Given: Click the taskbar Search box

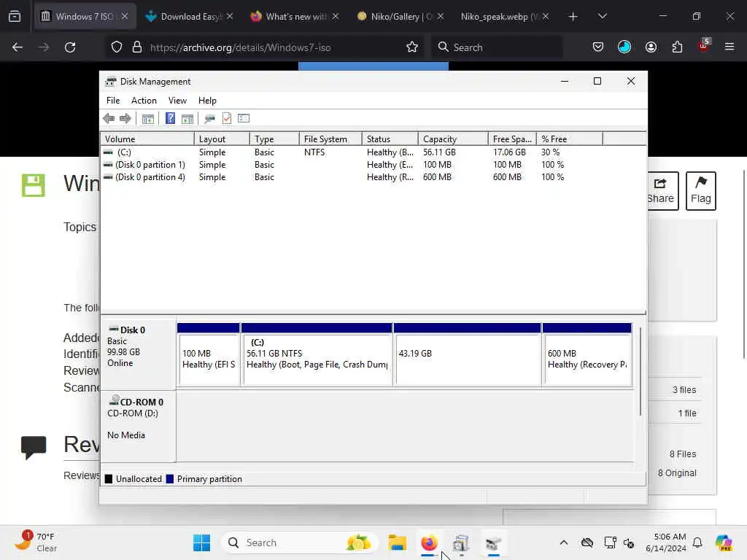Looking at the screenshot, I should (x=299, y=542).
